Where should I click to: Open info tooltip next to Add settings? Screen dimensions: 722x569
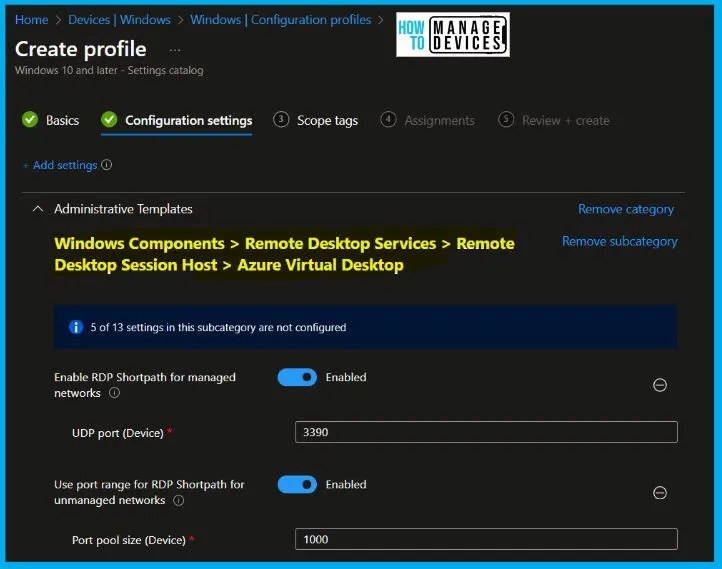[x=106, y=165]
